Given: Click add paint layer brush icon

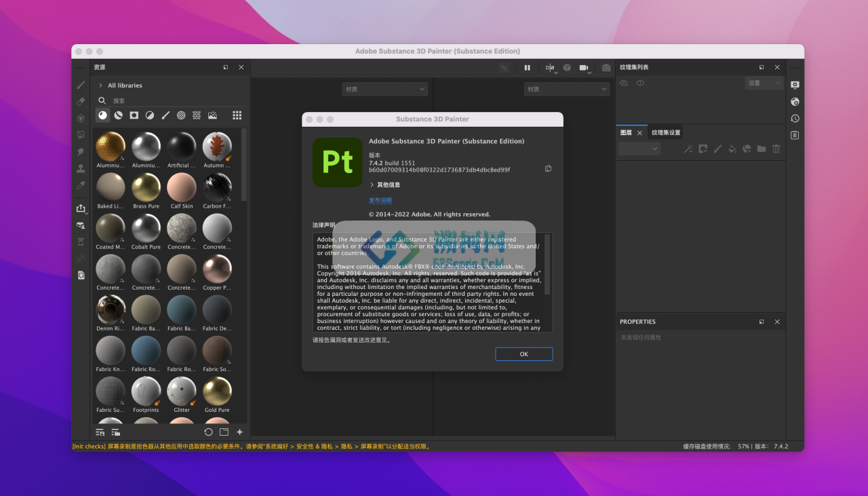Looking at the screenshot, I should (717, 149).
